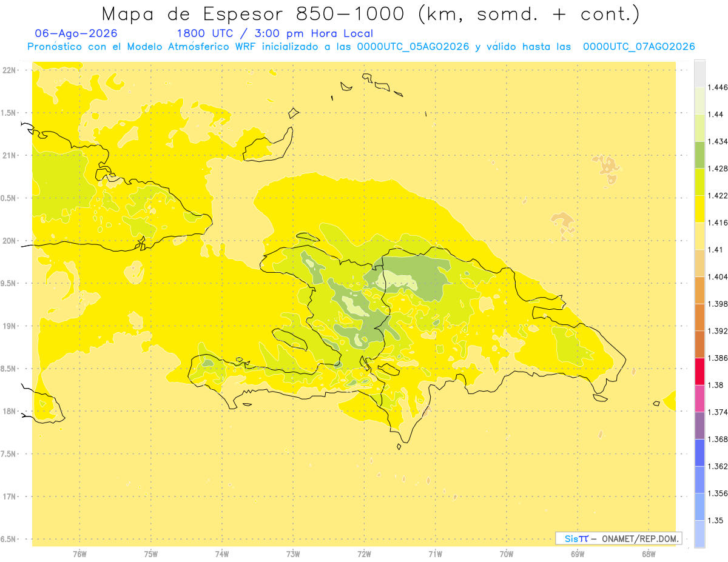Click the 75W longitude axis label

[151, 555]
